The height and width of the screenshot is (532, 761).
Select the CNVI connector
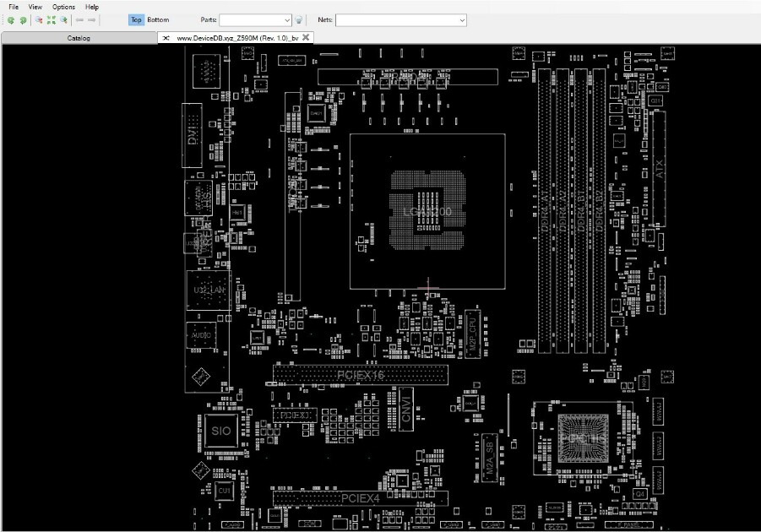pyautogui.click(x=406, y=409)
